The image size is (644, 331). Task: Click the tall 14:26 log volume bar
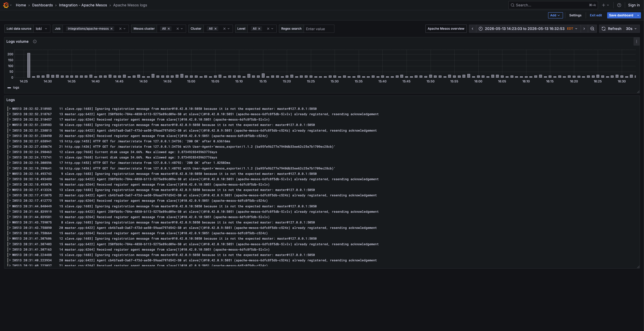pyautogui.click(x=29, y=65)
